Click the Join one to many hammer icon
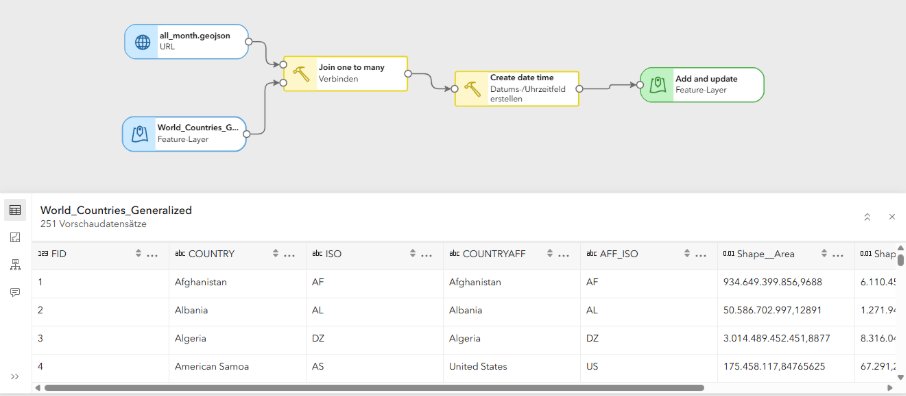 301,73
